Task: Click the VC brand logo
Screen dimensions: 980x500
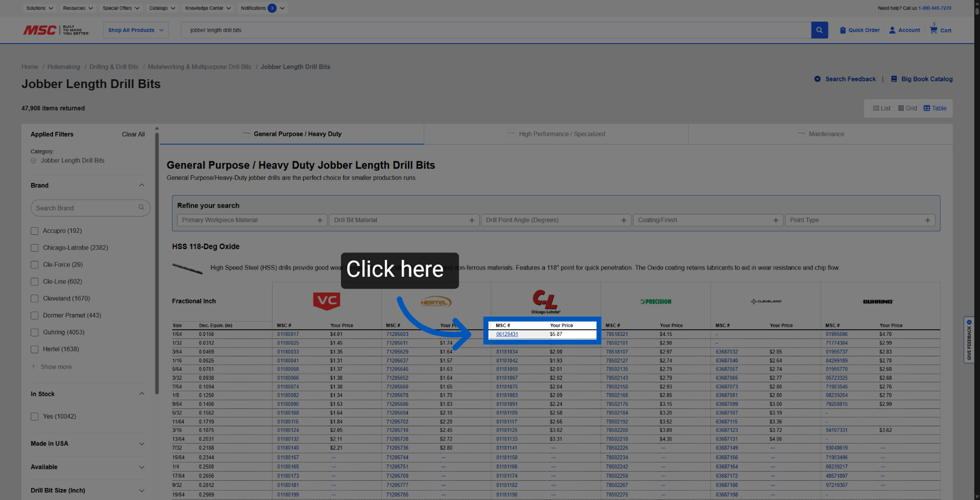Action: tap(326, 301)
